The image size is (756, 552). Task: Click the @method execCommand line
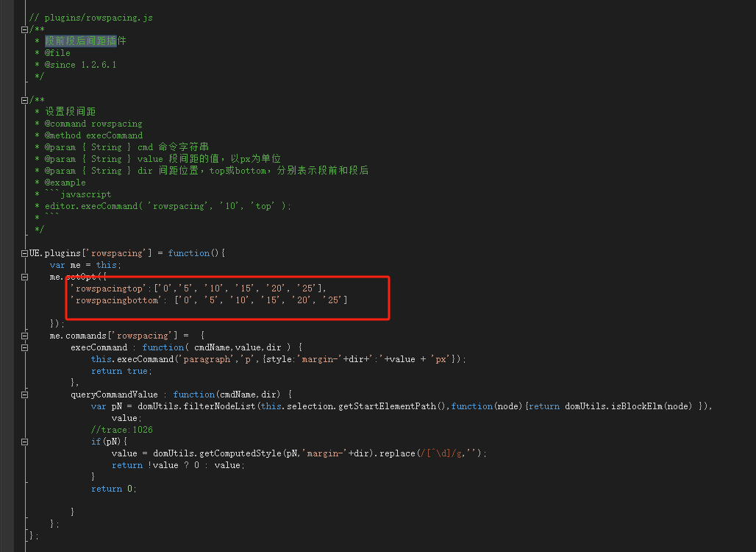pos(93,135)
